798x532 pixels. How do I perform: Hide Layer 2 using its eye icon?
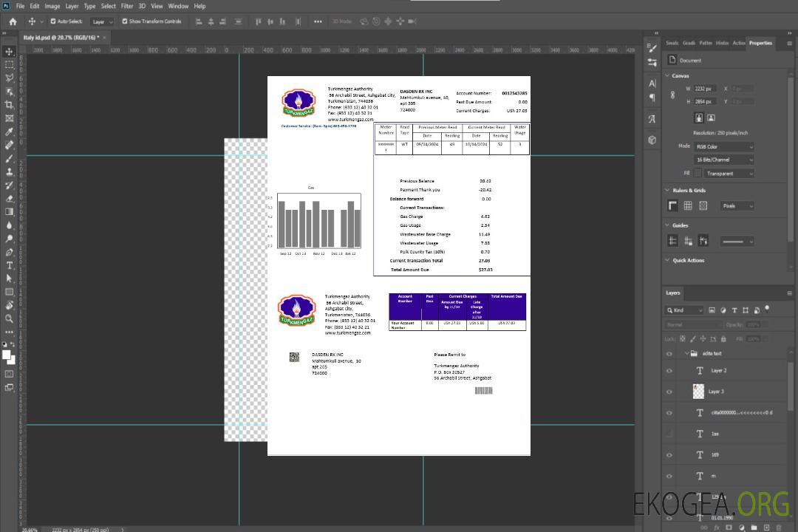(669, 371)
